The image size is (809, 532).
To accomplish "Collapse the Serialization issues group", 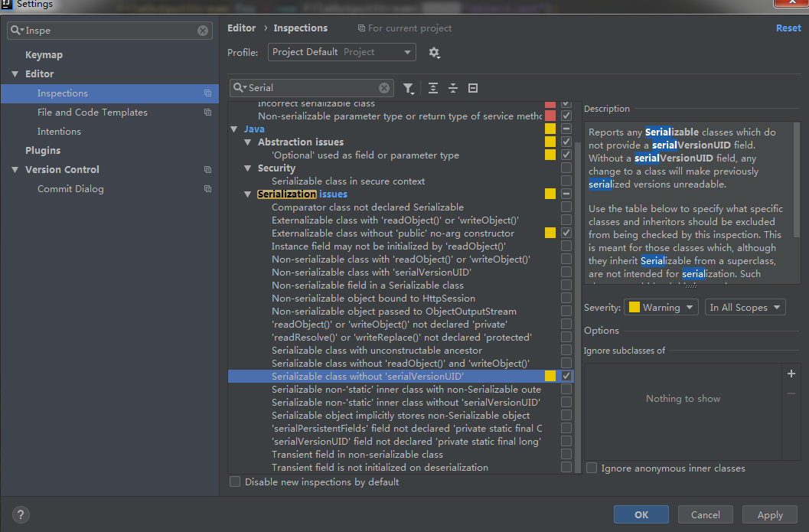I will point(248,194).
